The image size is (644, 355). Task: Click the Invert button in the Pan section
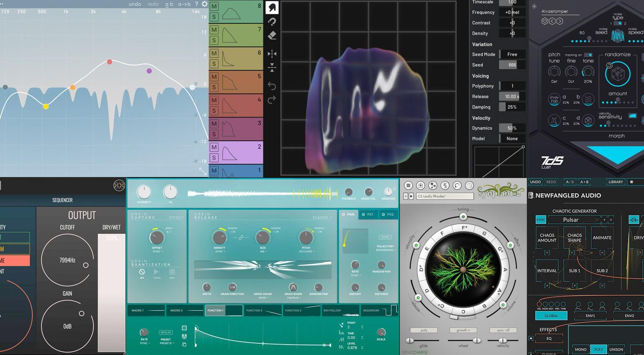pyautogui.click(x=385, y=237)
